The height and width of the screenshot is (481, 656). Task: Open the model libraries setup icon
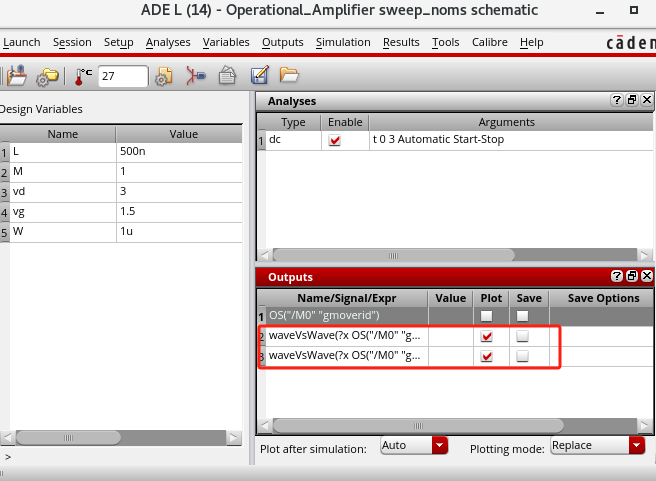(x=163, y=77)
